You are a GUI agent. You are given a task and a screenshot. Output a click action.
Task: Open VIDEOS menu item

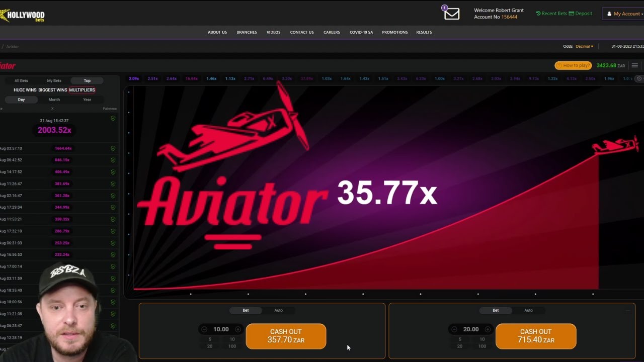273,32
